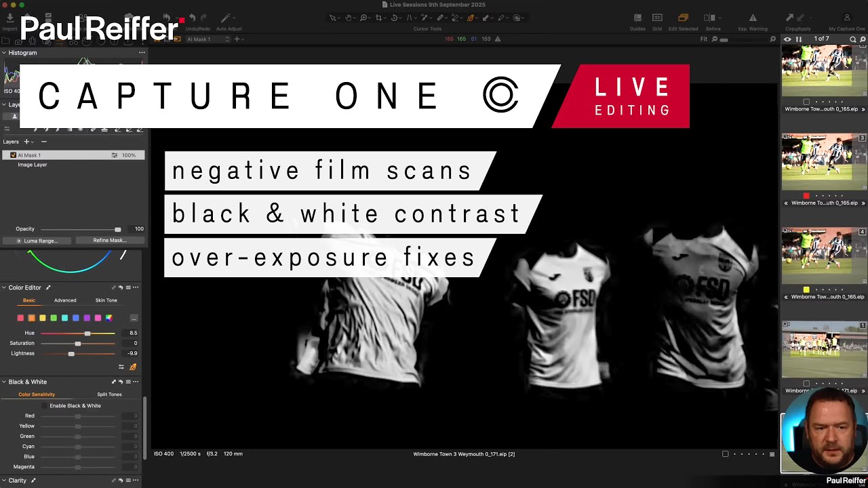The image size is (868, 488).
Task: Select the keystone cursor tool
Action: [410, 18]
